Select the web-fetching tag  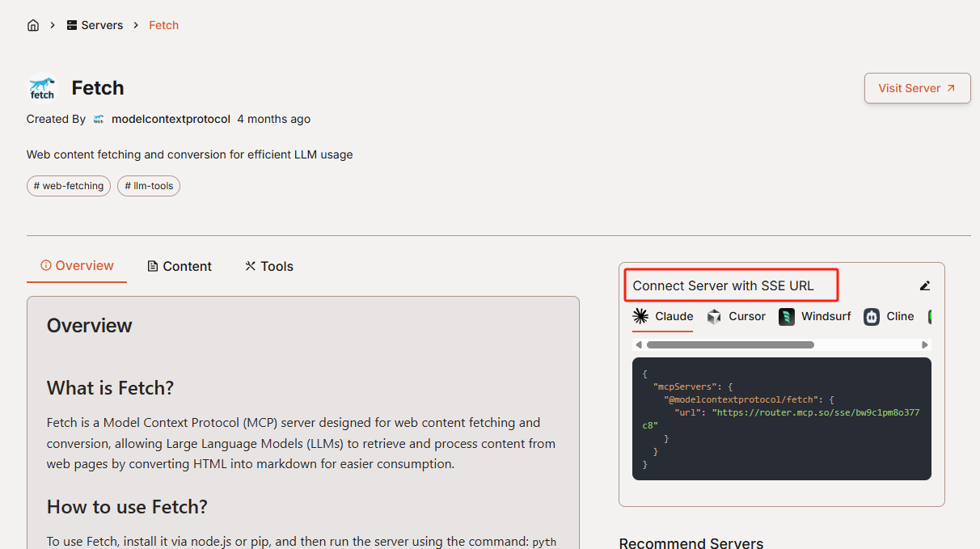click(x=69, y=186)
